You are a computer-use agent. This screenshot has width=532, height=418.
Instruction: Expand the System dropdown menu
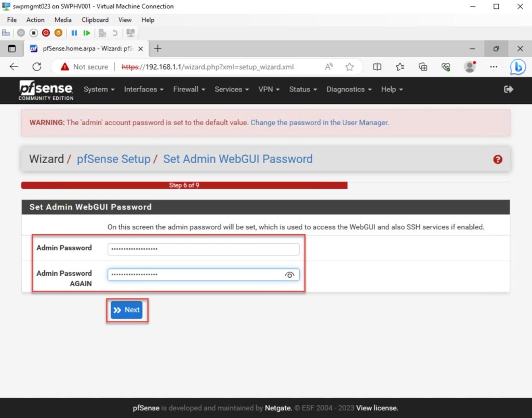click(x=99, y=89)
